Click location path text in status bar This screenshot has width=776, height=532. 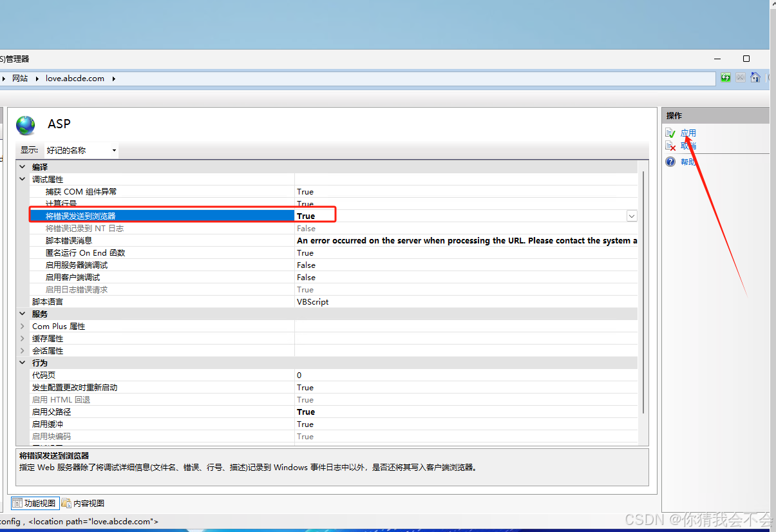93,521
